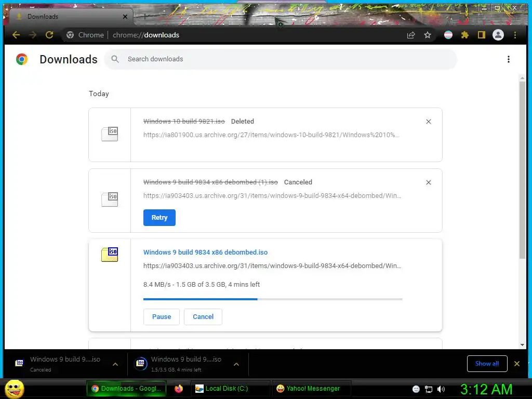
Task: Open the archive.org URL of Windows 10 build 9821
Action: pos(271,135)
